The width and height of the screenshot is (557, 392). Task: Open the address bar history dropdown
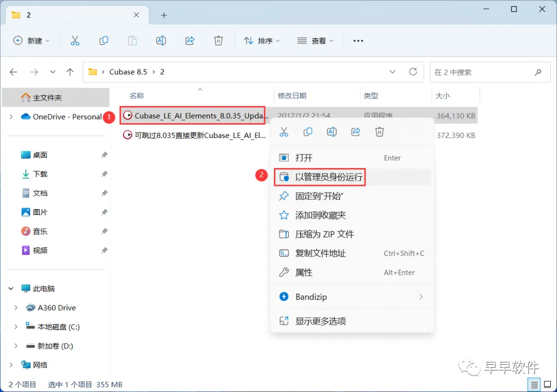click(x=392, y=72)
